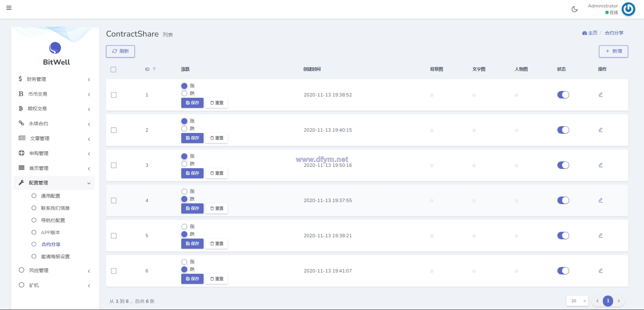This screenshot has width=644, height=310.
Task: Select 跌 radio in row 3
Action: pos(184,164)
